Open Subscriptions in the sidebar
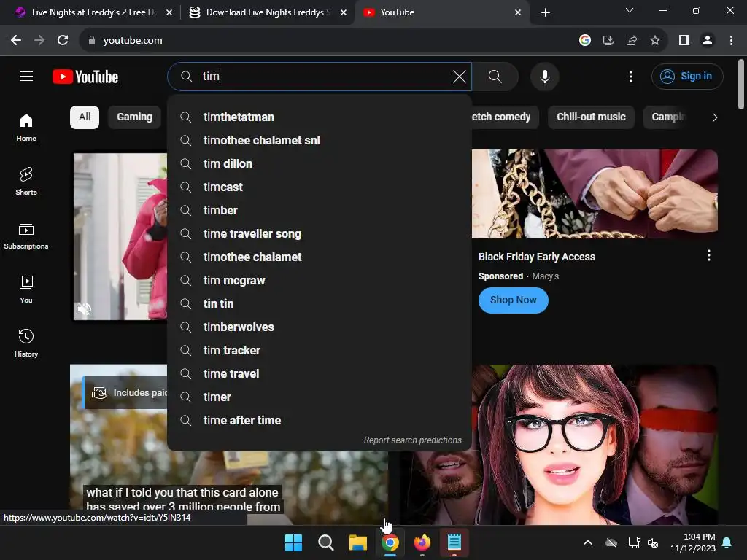Image resolution: width=747 pixels, height=560 pixels. (26, 236)
